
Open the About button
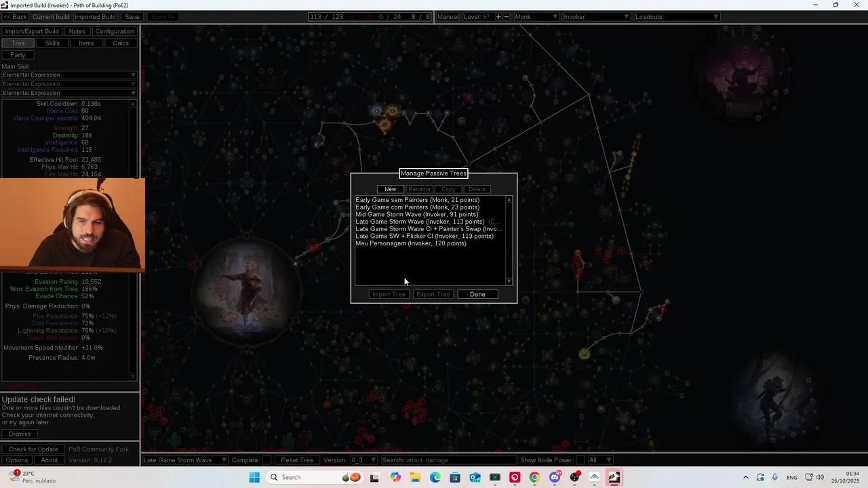50,460
